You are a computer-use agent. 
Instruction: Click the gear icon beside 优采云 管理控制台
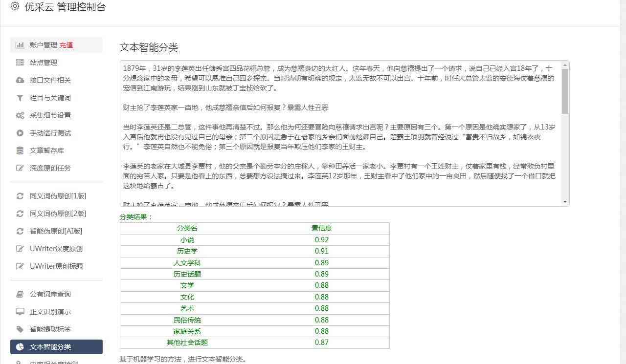tap(15, 6)
